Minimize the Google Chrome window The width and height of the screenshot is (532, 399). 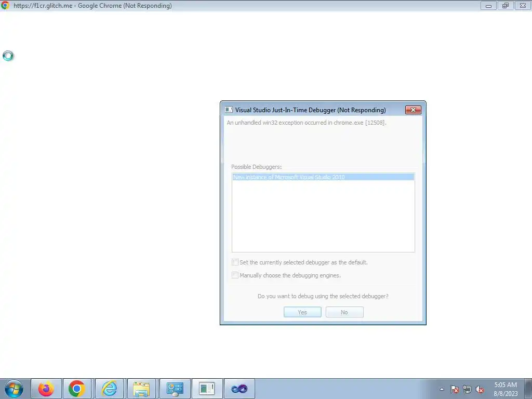488,5
